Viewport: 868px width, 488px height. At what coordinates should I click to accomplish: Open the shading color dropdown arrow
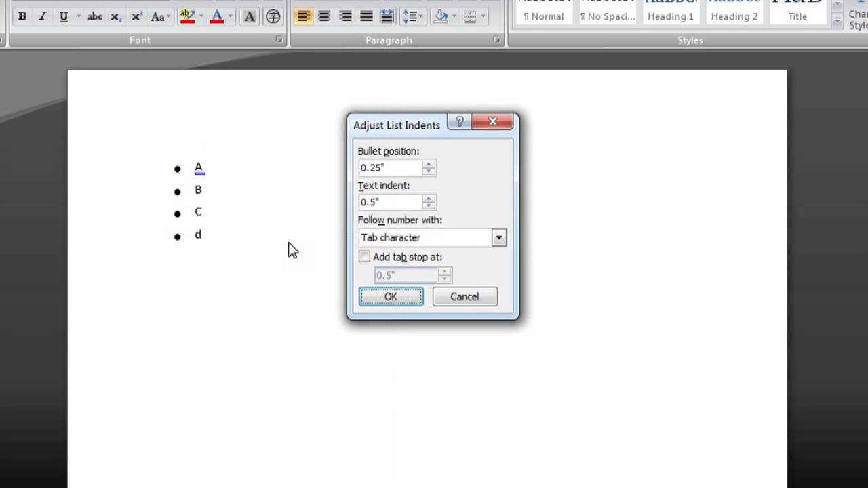[454, 16]
